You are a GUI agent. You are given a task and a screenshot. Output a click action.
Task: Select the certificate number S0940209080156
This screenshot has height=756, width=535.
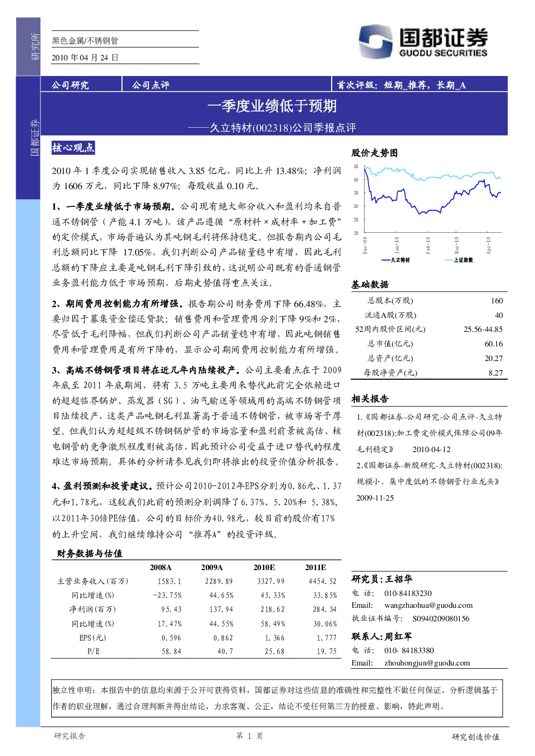coord(441,619)
